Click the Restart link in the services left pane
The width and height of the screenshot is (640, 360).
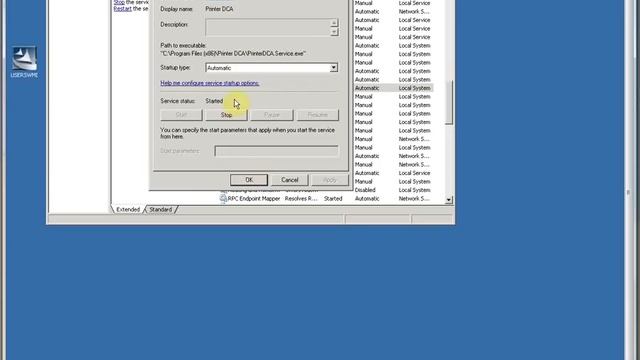click(122, 9)
